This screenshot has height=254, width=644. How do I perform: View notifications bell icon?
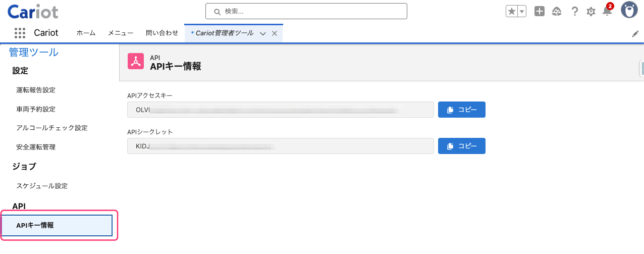607,11
